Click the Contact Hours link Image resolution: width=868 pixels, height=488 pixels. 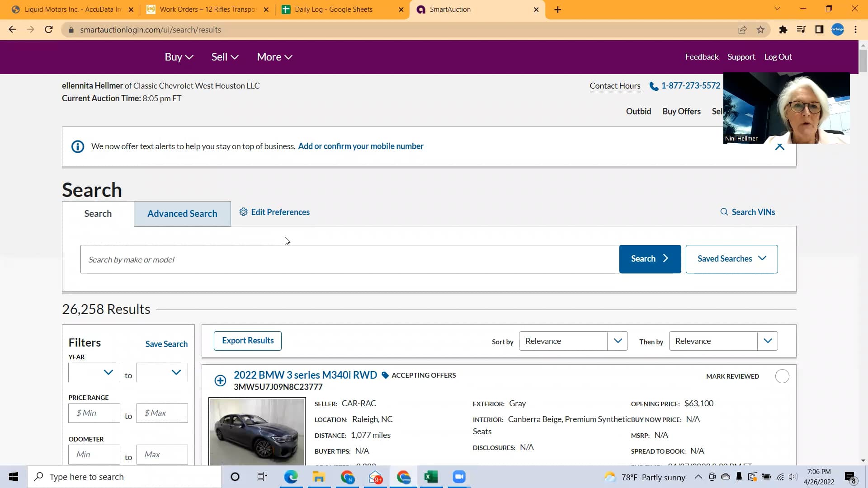coord(615,86)
